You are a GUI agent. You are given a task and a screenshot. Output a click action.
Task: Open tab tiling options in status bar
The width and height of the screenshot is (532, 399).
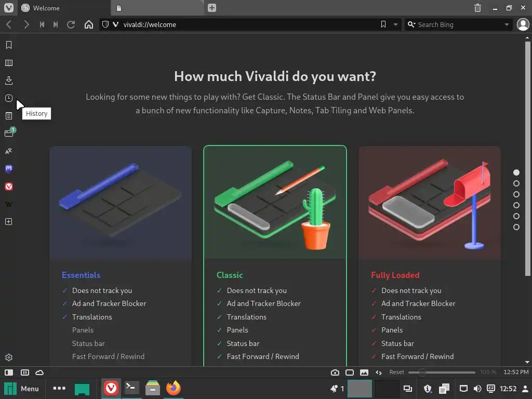point(25,372)
